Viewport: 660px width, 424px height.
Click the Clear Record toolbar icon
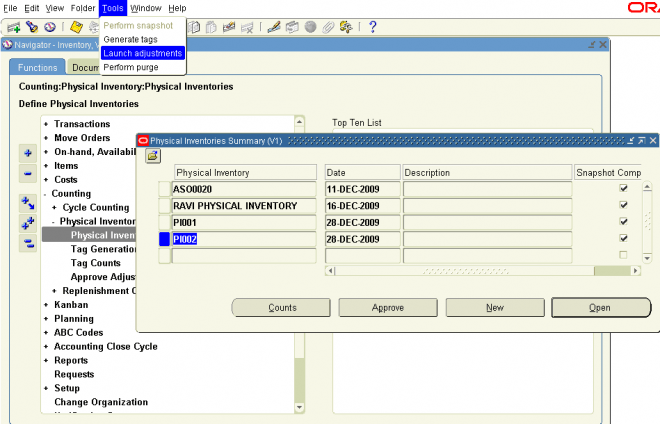(x=229, y=27)
